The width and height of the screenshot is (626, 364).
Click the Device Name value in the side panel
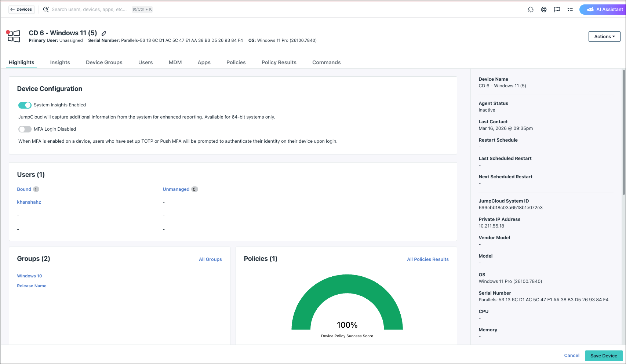pos(502,86)
